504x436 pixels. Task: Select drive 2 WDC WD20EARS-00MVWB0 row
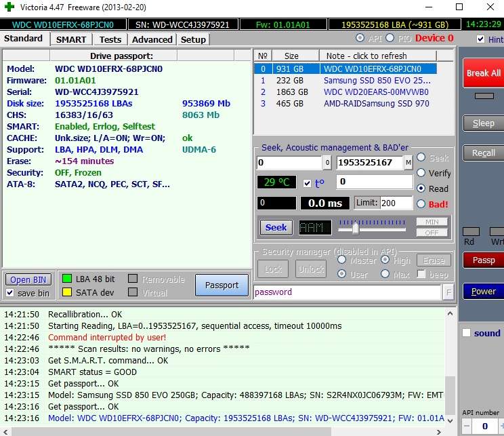345,92
